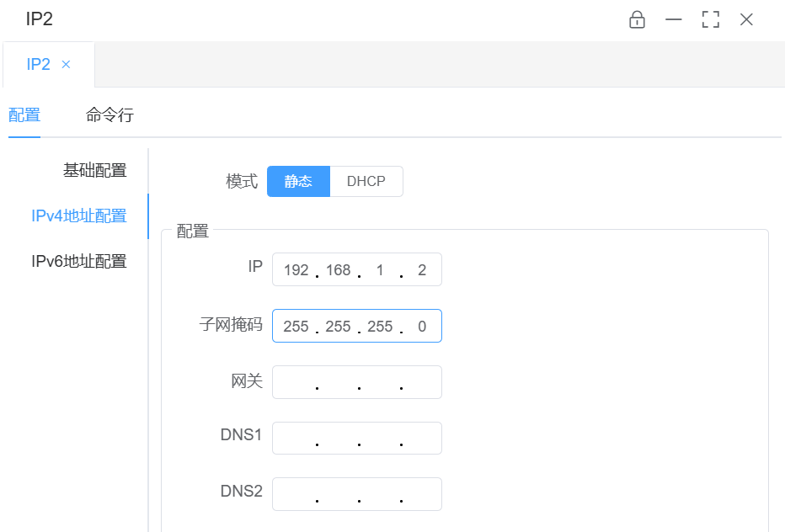Open IPv6地址配置 section
The image size is (785, 532).
[78, 261]
